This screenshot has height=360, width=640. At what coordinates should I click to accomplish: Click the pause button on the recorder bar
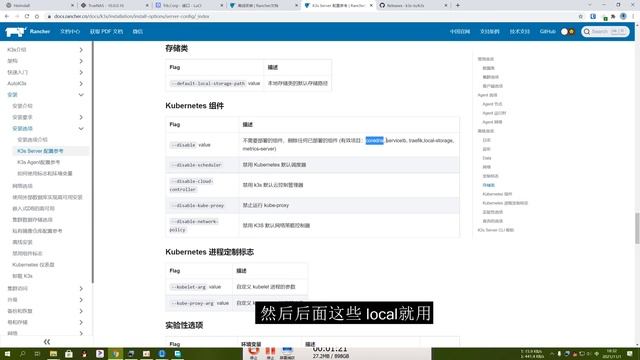tap(270, 352)
